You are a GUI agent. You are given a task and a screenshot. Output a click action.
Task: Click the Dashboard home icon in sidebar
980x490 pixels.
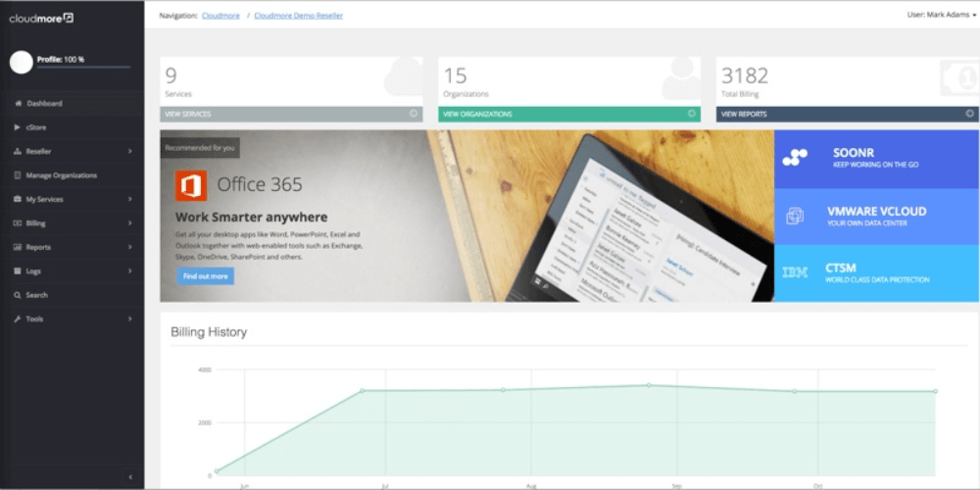(x=18, y=104)
